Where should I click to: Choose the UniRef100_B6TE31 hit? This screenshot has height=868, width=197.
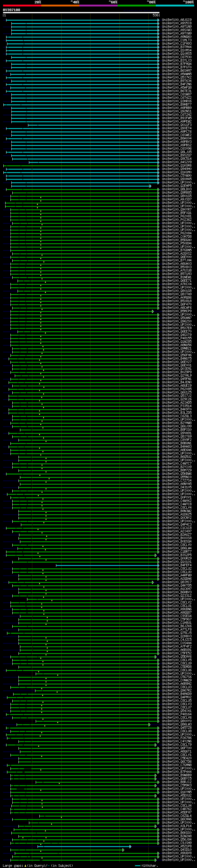pyautogui.click(x=177, y=91)
